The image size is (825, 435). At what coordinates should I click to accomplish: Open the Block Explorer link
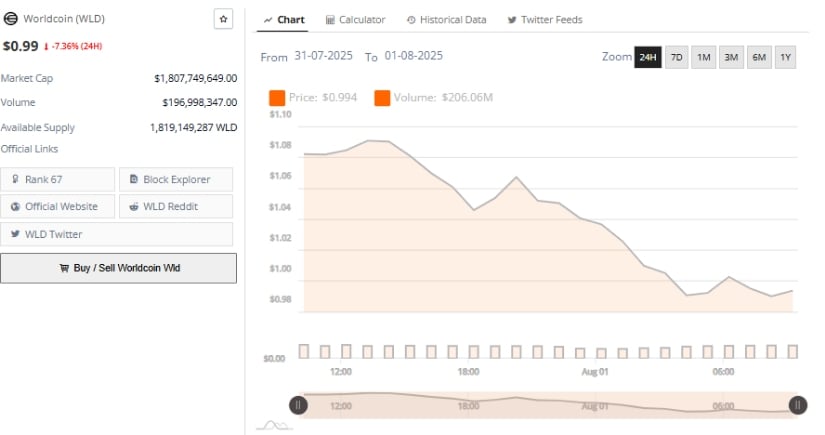pos(176,179)
